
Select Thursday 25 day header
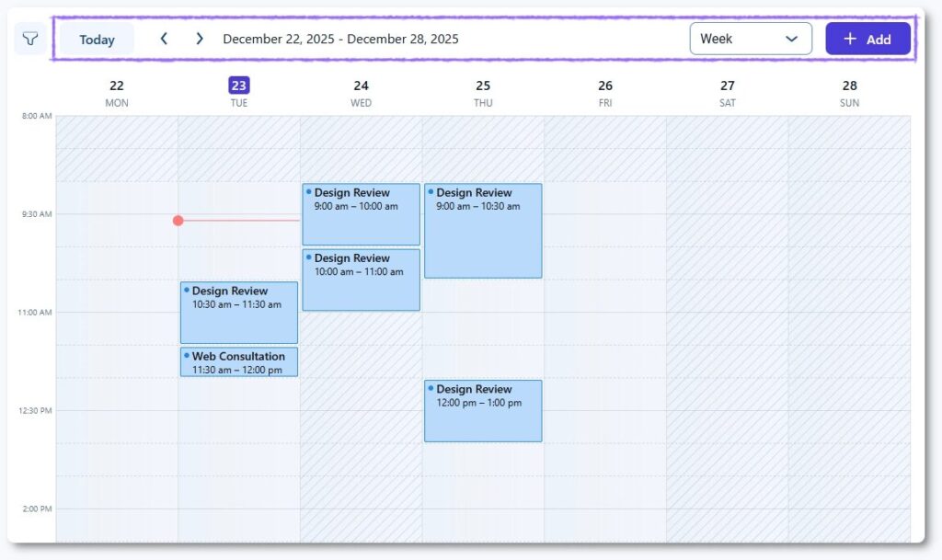point(483,92)
